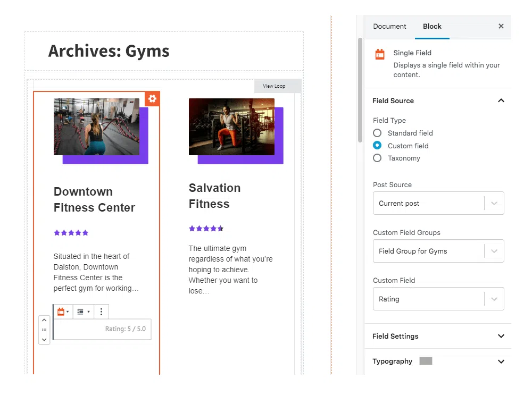Screen dimensions: 532x395
Task: Switch to the Document tab
Action: [389, 26]
